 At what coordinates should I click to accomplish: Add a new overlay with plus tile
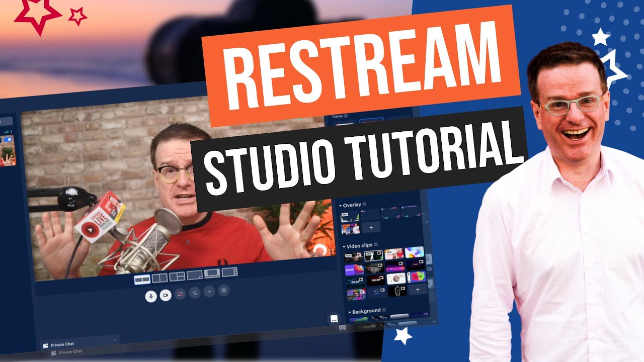click(371, 227)
